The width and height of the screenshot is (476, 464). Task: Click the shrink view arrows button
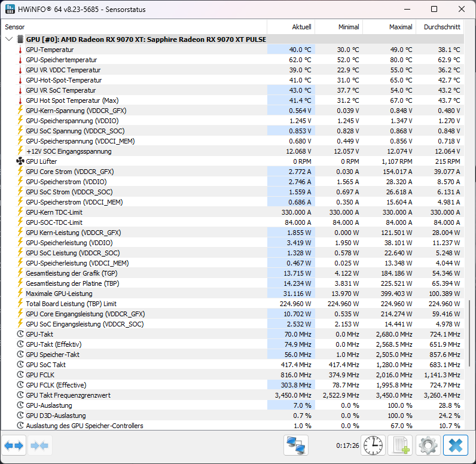coord(40,445)
